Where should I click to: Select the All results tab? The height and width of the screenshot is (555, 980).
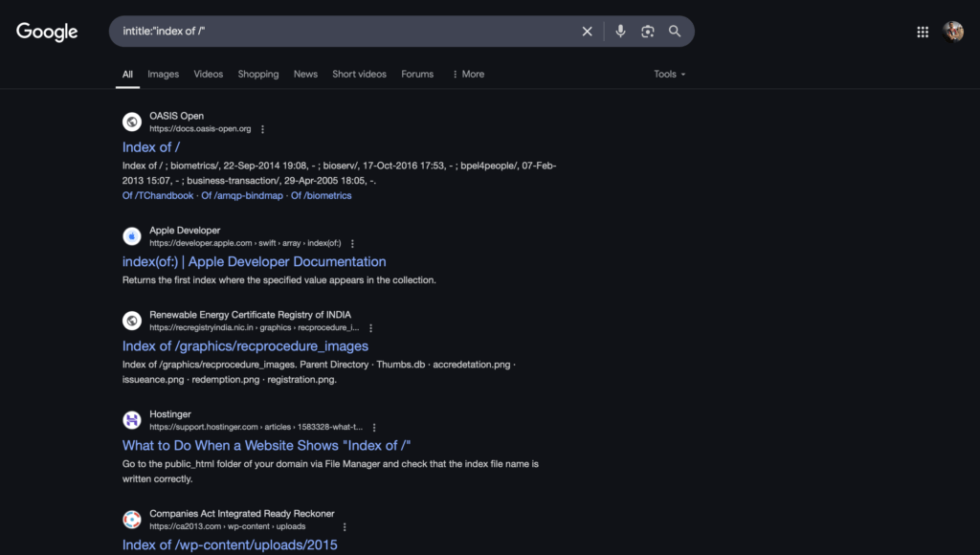coord(127,74)
